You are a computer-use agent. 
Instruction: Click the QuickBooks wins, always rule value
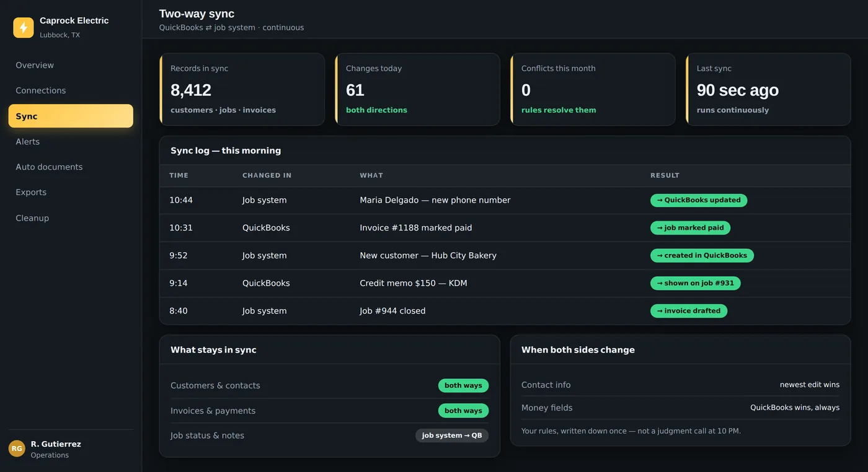(x=795, y=408)
